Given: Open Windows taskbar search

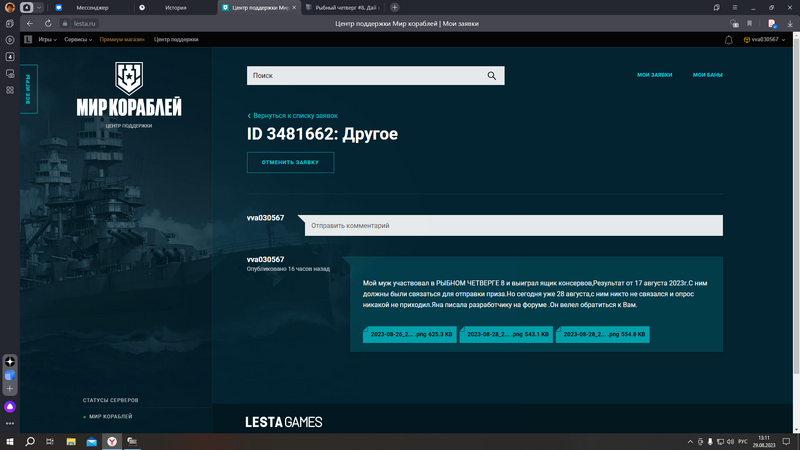Looking at the screenshot, I should point(30,441).
